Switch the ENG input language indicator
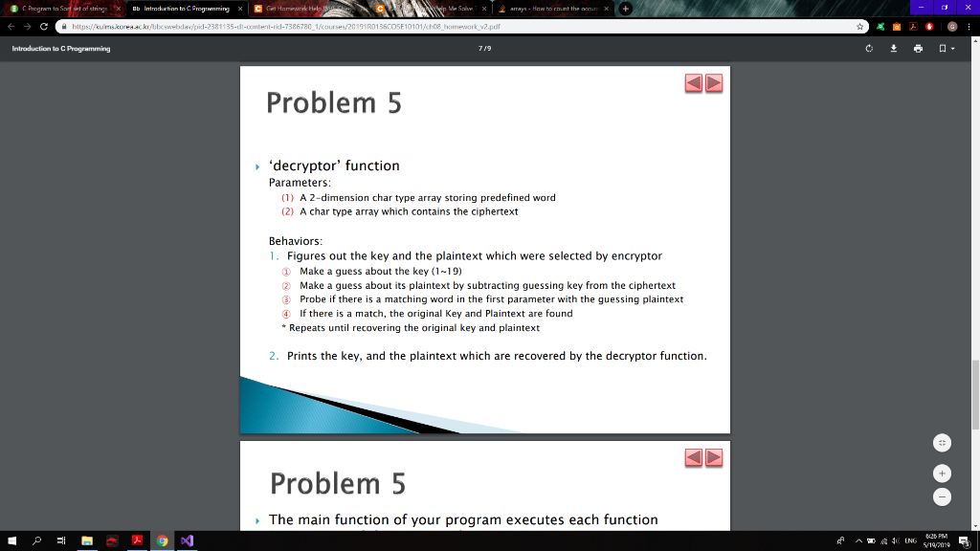The image size is (980, 551). click(x=910, y=541)
